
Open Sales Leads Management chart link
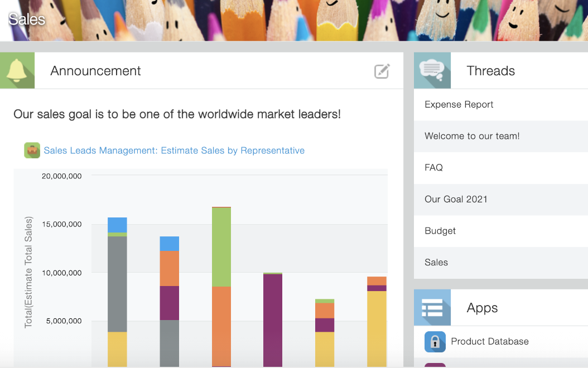(x=174, y=151)
